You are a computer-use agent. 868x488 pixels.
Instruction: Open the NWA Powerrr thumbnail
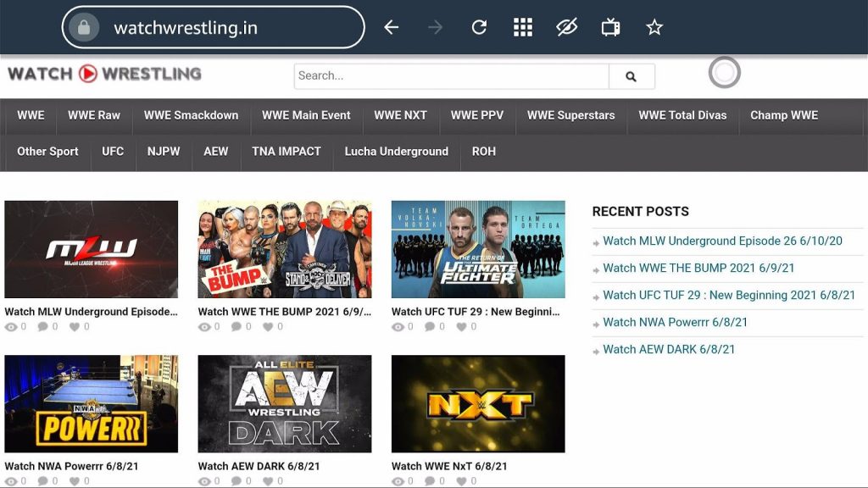[92, 404]
